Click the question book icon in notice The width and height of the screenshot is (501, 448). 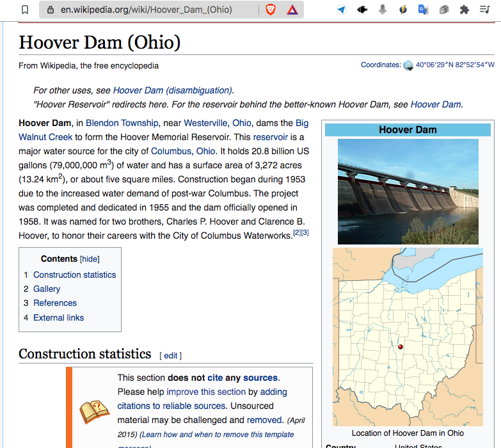coord(95,412)
